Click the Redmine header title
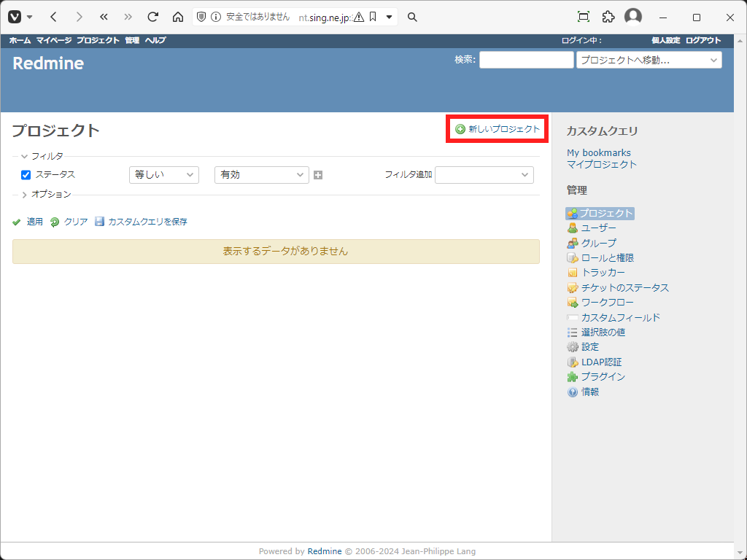 48,63
